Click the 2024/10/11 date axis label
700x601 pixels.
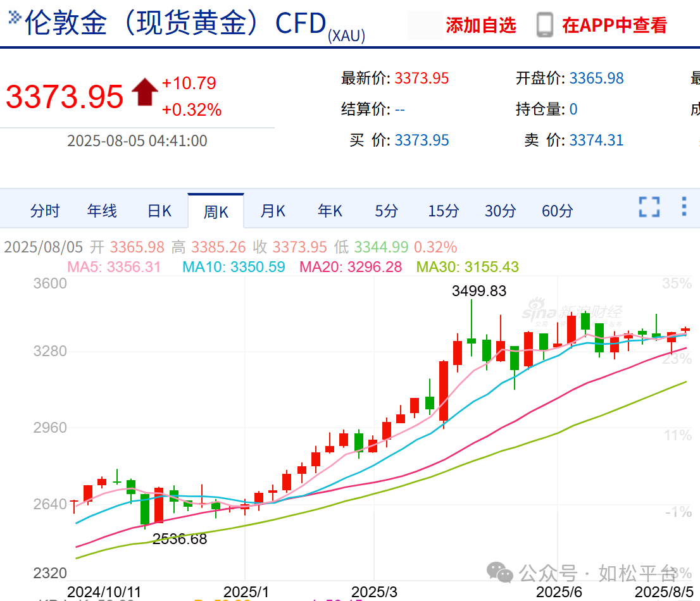click(x=104, y=592)
